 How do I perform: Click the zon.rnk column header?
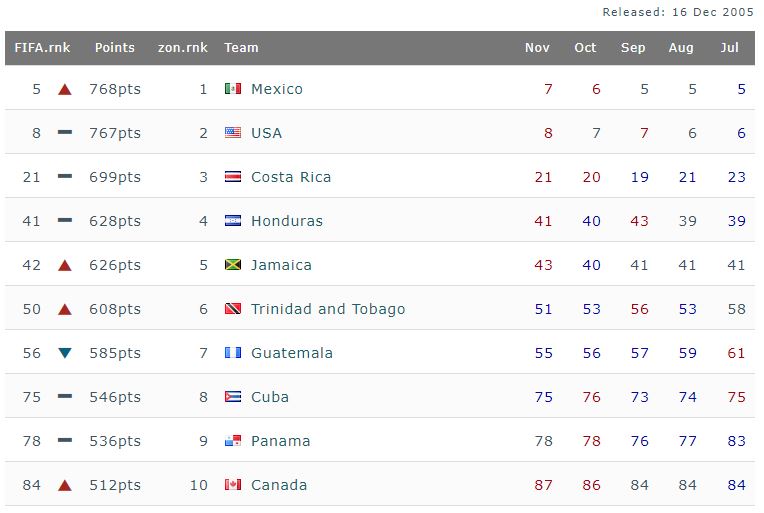click(183, 47)
